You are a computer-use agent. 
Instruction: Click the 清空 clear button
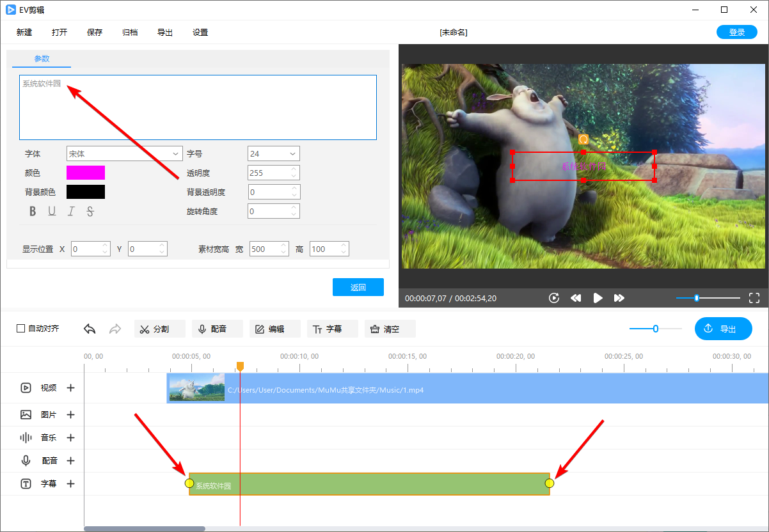390,329
